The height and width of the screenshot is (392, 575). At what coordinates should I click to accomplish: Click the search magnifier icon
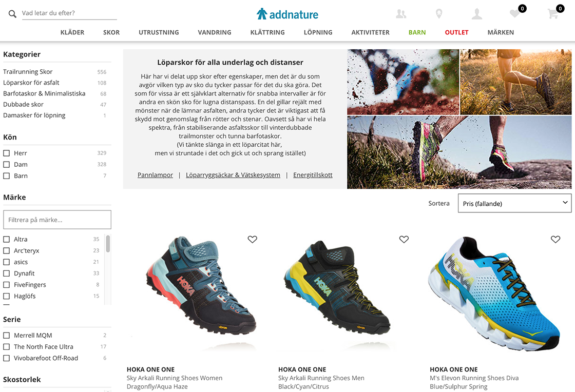[x=12, y=14]
